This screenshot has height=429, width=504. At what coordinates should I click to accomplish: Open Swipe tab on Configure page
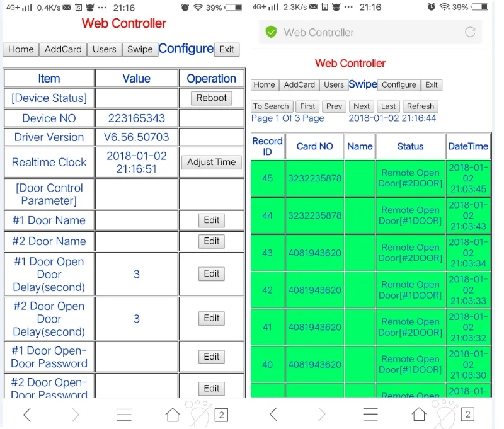pyautogui.click(x=140, y=50)
